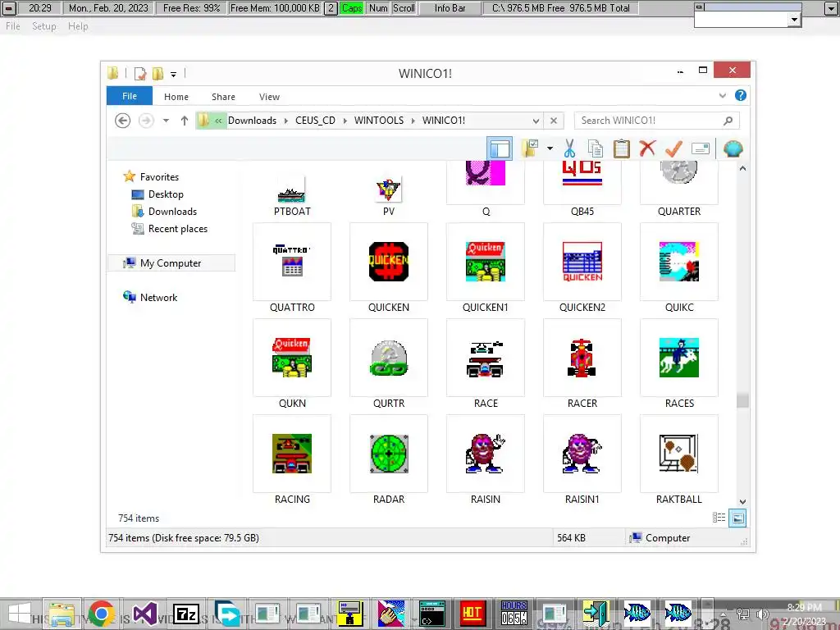Open Visual Studio from the taskbar

(x=144, y=614)
